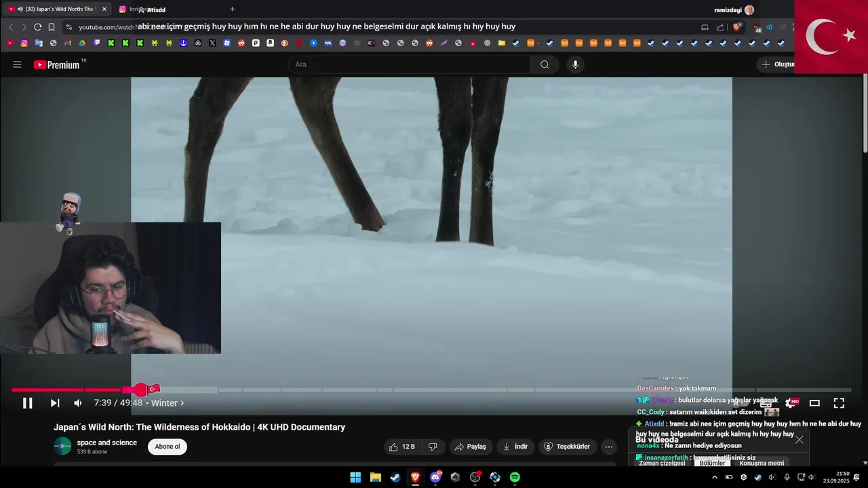
Task: Open the MAL bookmark
Action: coord(328,43)
